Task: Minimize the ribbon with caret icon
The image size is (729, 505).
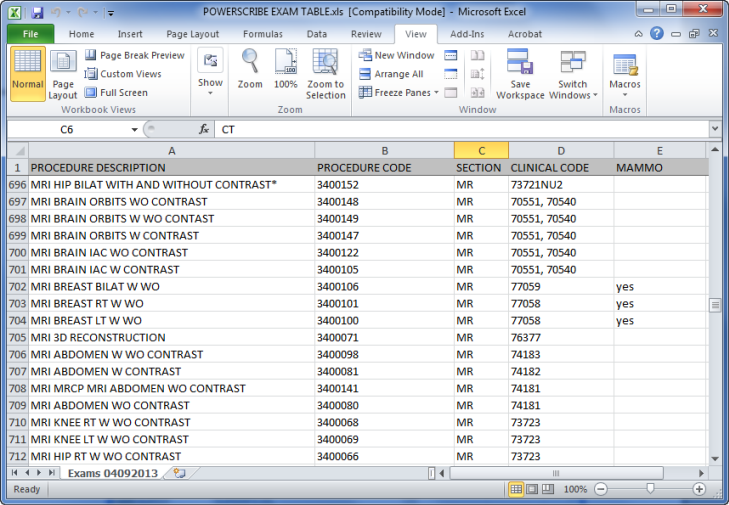Action: [639, 34]
